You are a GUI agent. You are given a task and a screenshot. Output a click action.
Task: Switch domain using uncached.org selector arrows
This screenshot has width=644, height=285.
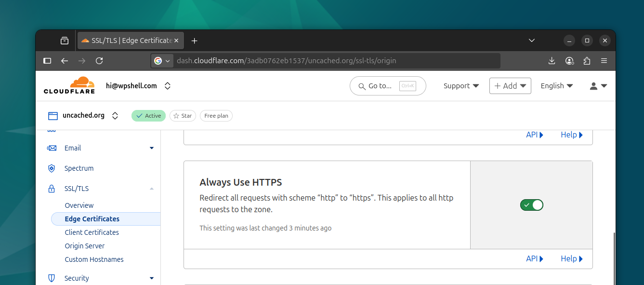[x=115, y=116]
